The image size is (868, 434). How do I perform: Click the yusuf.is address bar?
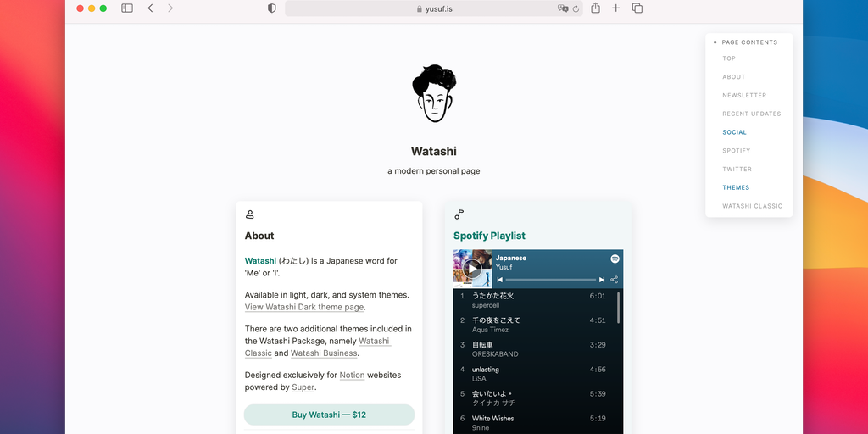point(433,8)
